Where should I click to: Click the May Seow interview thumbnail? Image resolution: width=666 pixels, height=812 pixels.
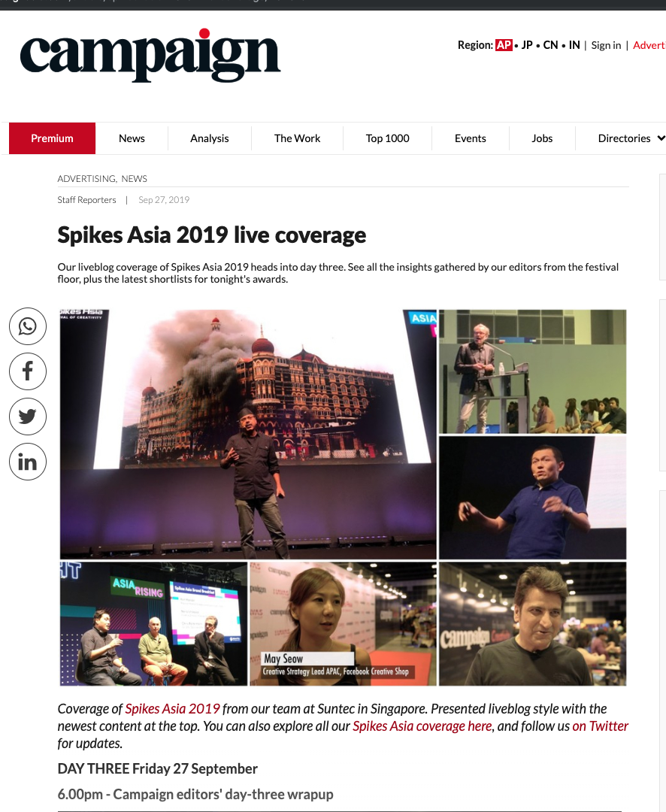[x=342, y=623]
